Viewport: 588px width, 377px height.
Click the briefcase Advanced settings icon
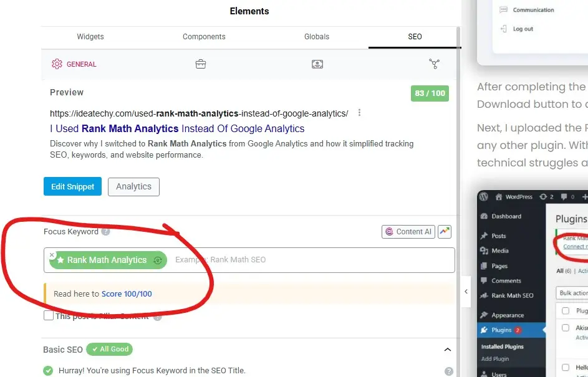click(201, 64)
